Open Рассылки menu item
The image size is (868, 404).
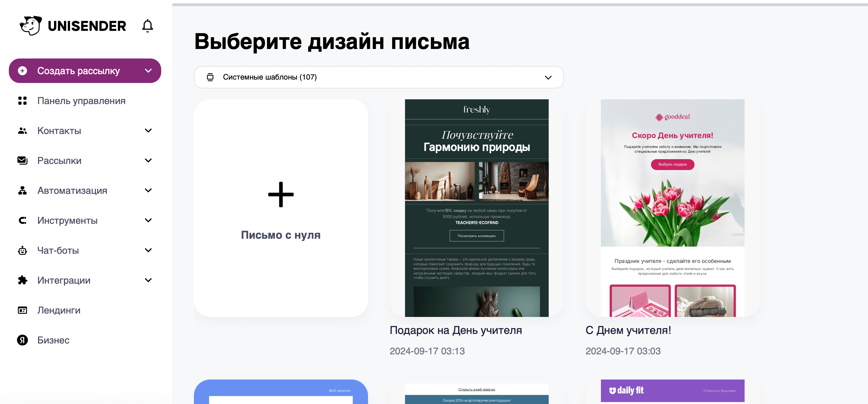(85, 161)
